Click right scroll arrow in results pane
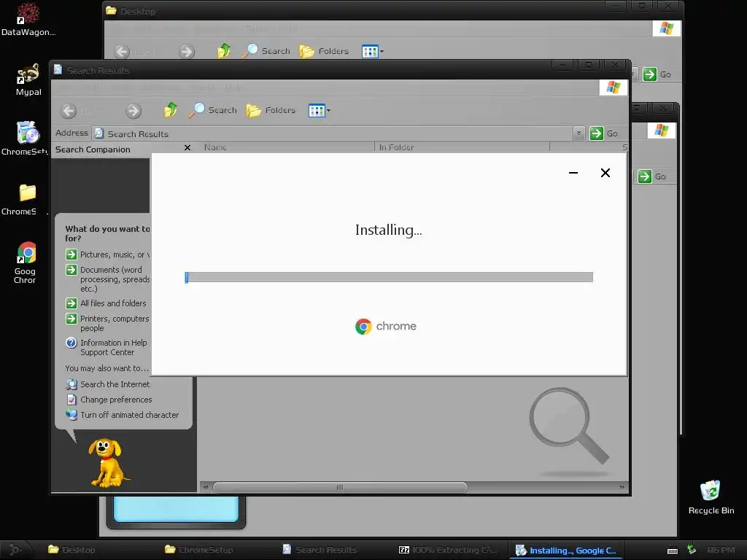Viewport: 747px width, 560px height. click(622, 487)
